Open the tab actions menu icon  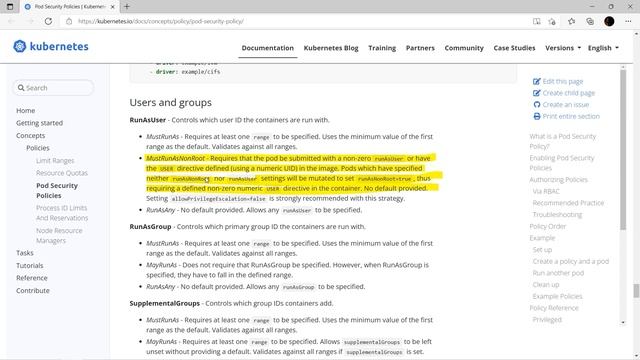[x=10, y=7]
